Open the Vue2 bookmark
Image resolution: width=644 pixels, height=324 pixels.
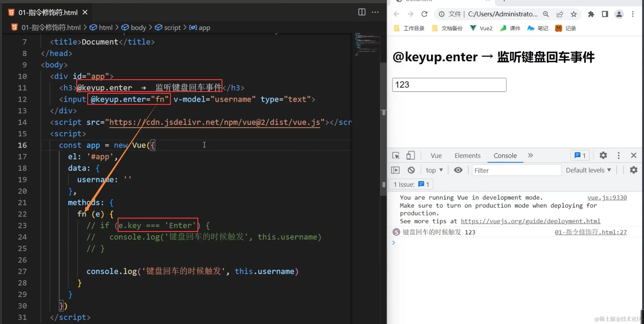[x=481, y=28]
